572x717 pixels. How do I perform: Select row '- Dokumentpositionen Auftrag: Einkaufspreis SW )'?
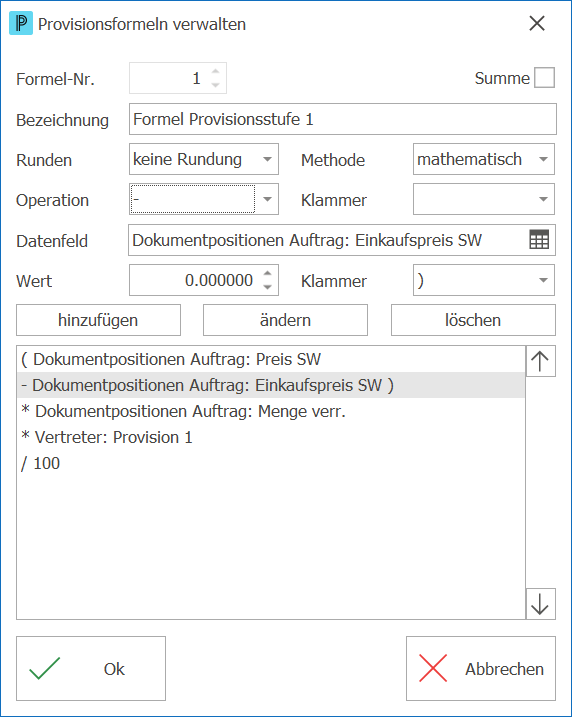click(x=271, y=385)
